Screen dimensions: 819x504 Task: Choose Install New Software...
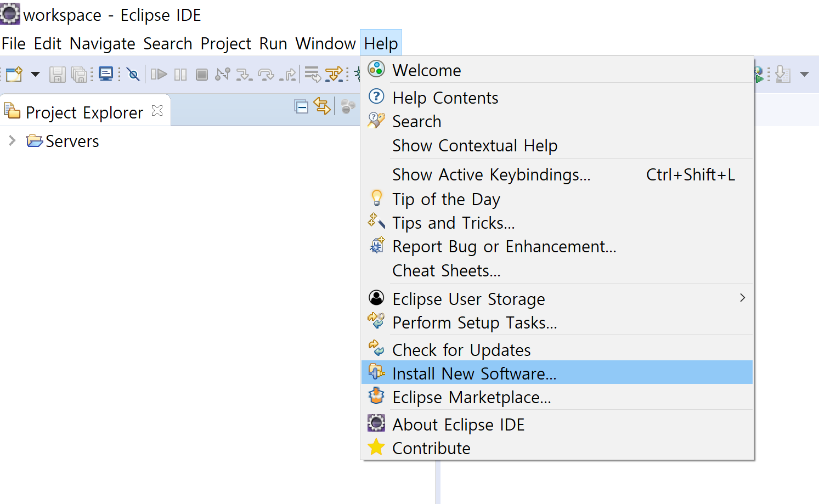(557, 372)
